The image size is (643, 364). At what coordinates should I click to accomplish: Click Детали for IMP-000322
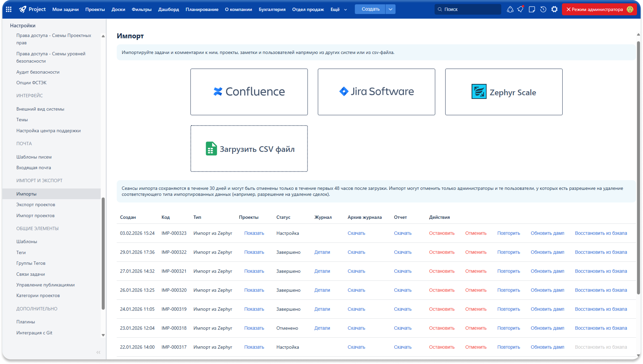322,252
